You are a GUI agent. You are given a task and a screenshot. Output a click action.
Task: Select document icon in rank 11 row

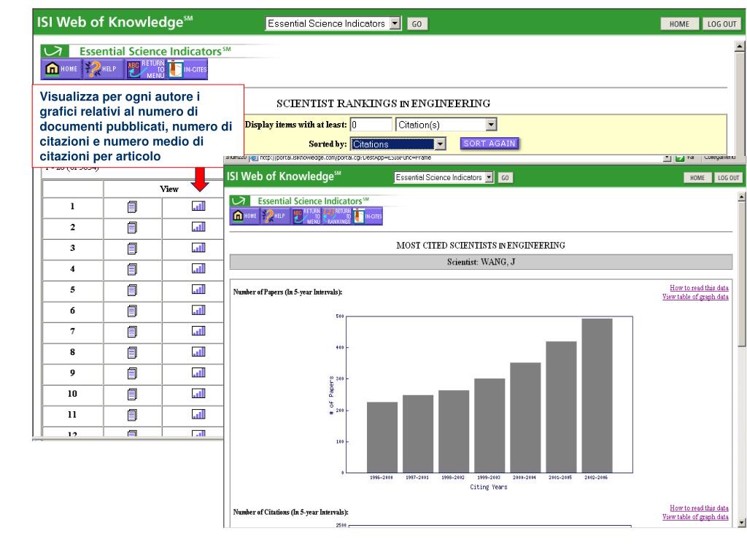tap(133, 415)
